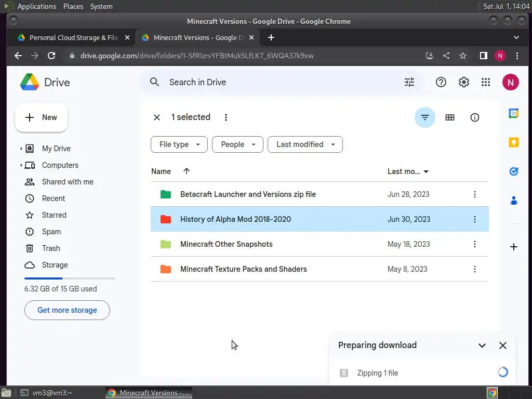Open the Applications menu

(x=37, y=6)
